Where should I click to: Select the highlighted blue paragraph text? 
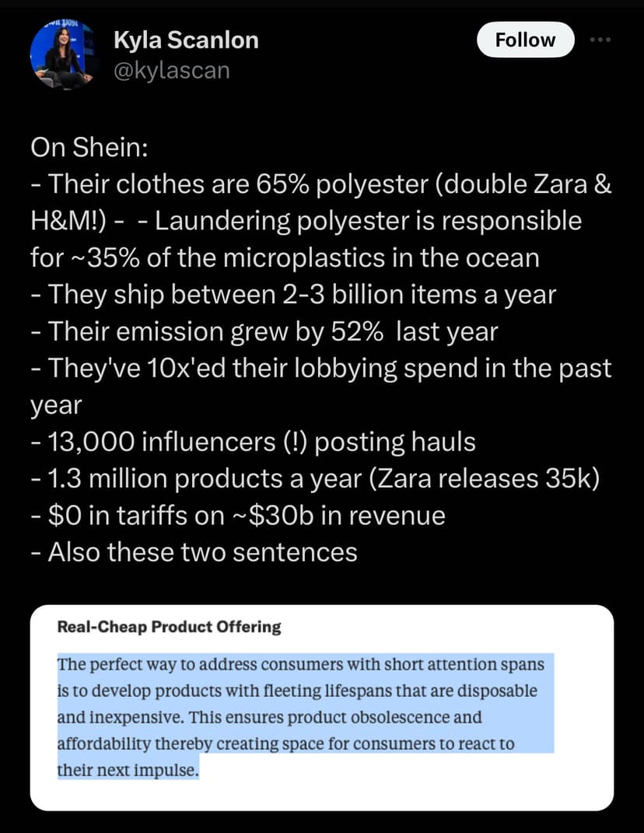(x=303, y=704)
